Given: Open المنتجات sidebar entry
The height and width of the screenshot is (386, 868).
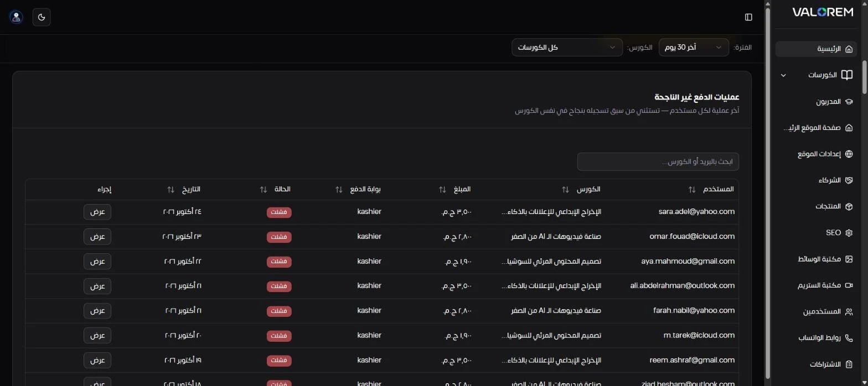Looking at the screenshot, I should pos(816,206).
